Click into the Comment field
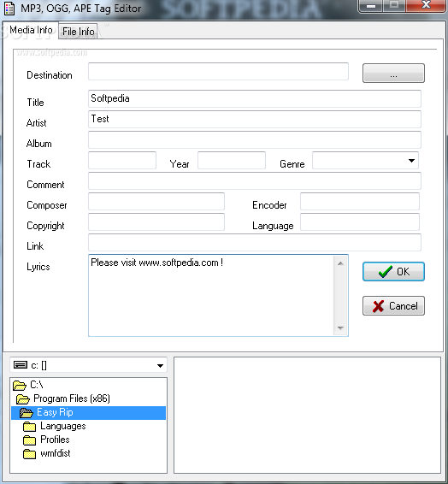448x484 pixels. click(255, 181)
